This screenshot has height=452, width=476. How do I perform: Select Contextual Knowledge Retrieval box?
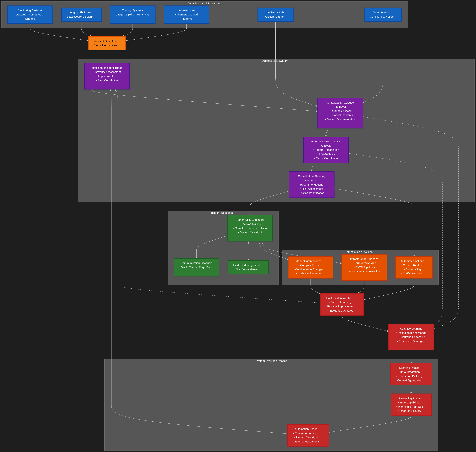340,113
